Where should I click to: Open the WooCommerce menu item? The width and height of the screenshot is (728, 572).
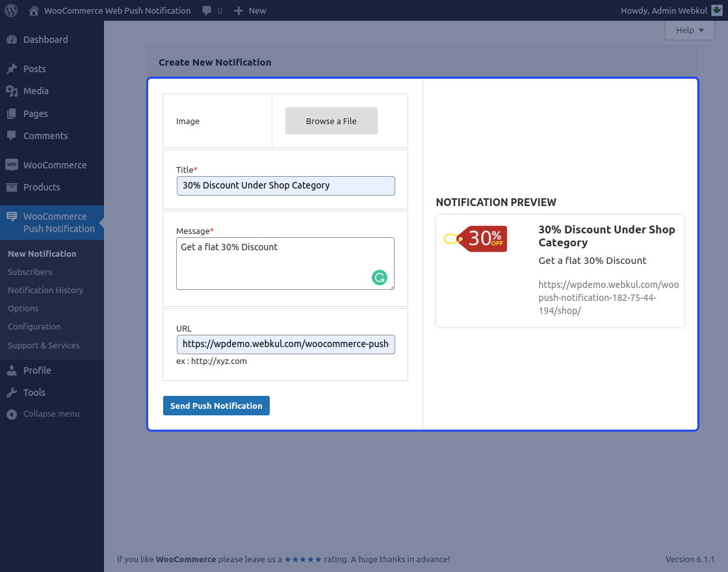(x=55, y=165)
